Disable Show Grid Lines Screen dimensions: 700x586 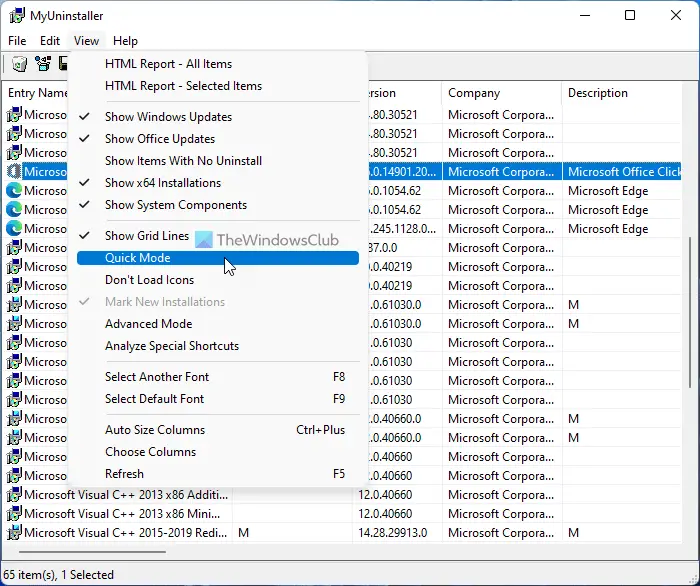pyautogui.click(x=218, y=236)
